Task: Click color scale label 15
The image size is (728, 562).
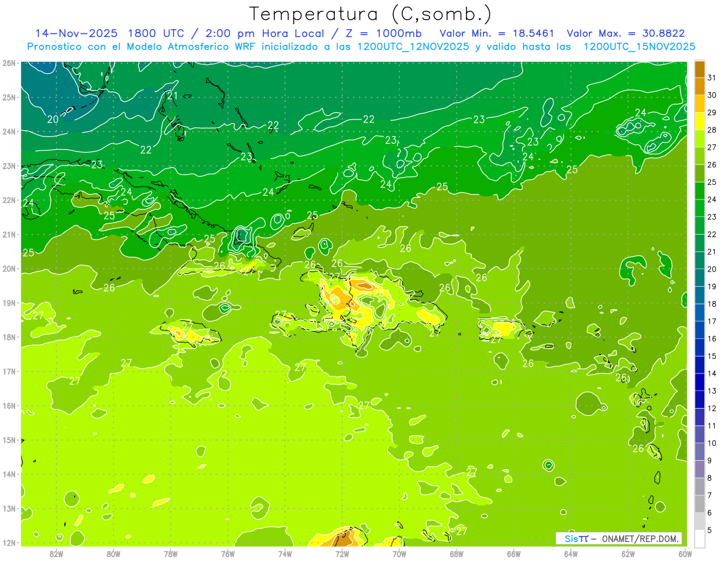Action: pyautogui.click(x=712, y=356)
